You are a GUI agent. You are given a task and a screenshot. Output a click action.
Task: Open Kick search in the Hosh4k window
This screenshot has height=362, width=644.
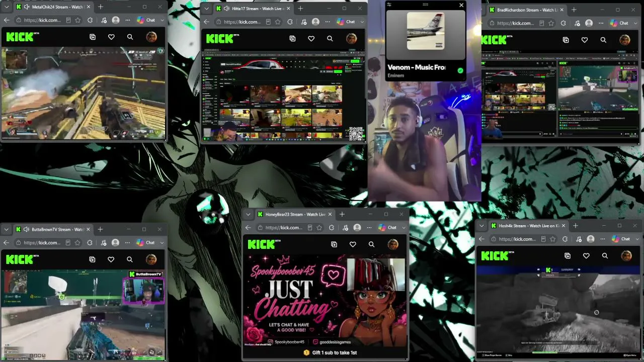click(x=605, y=256)
